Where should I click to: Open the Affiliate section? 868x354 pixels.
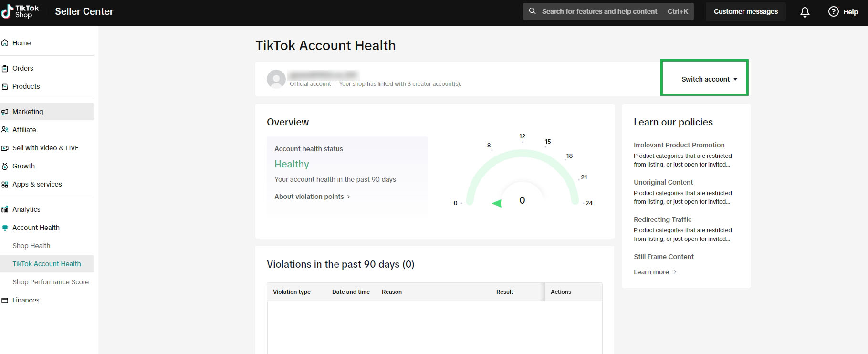click(24, 130)
